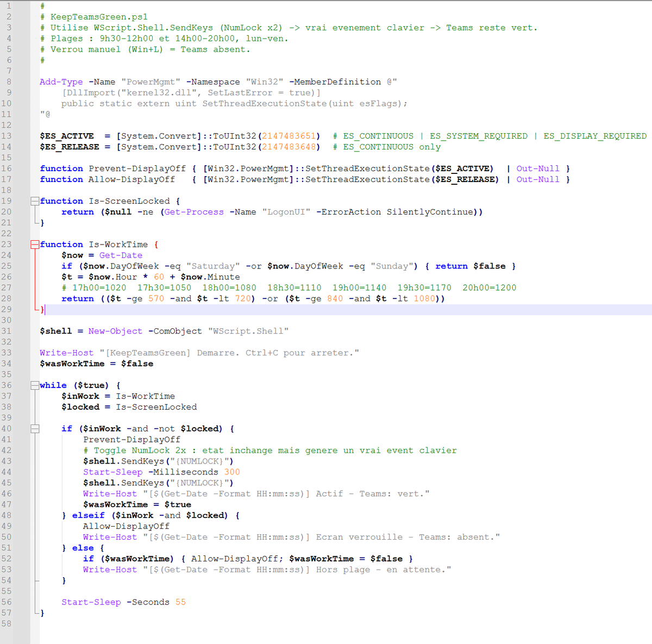
Task: Click the number 60 in $t calculation
Action: point(159,277)
